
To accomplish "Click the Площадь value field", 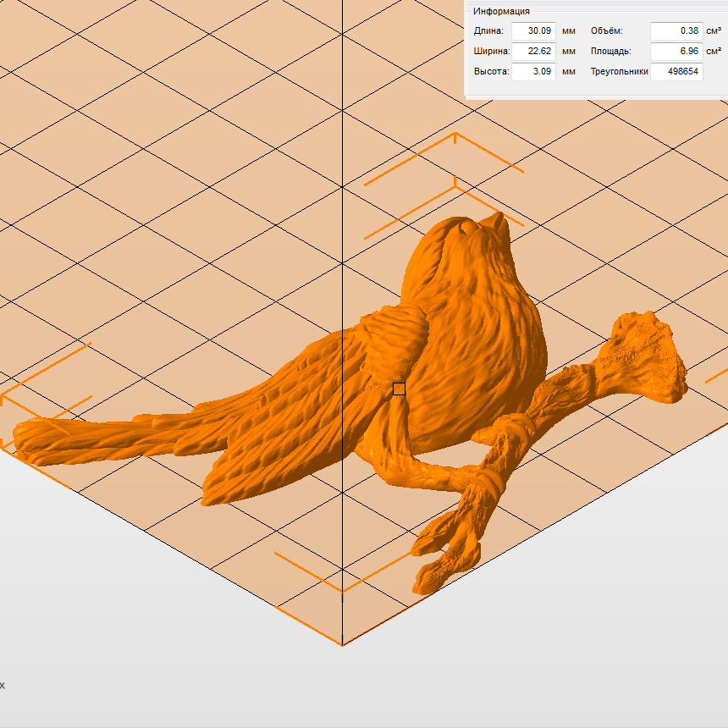I will click(x=676, y=52).
